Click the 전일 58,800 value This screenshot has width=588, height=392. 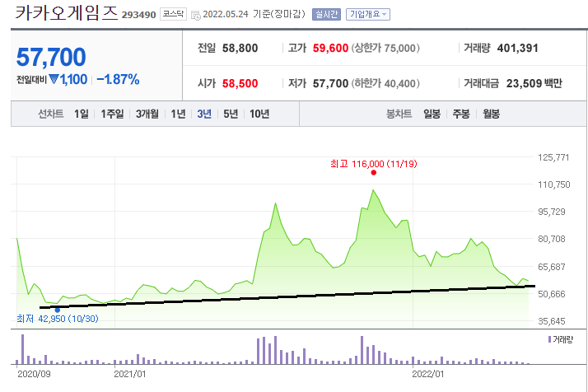(x=240, y=48)
